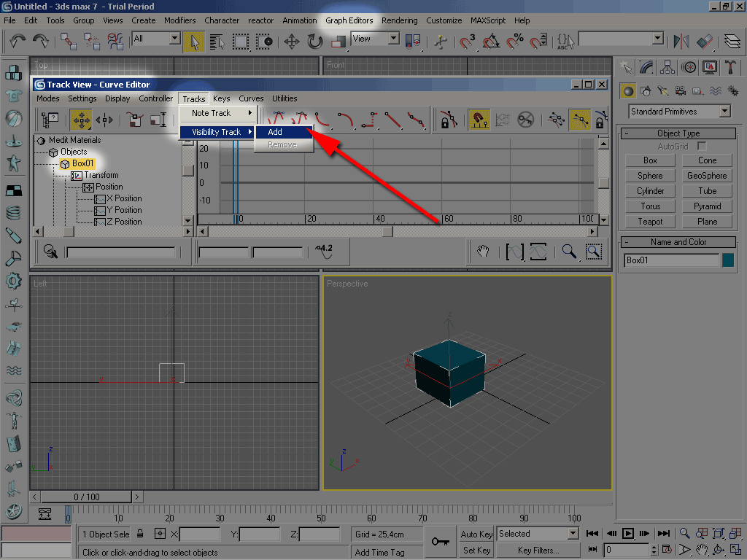Choose Add in Visibility Track submenu
The height and width of the screenshot is (560, 747).
coord(284,132)
